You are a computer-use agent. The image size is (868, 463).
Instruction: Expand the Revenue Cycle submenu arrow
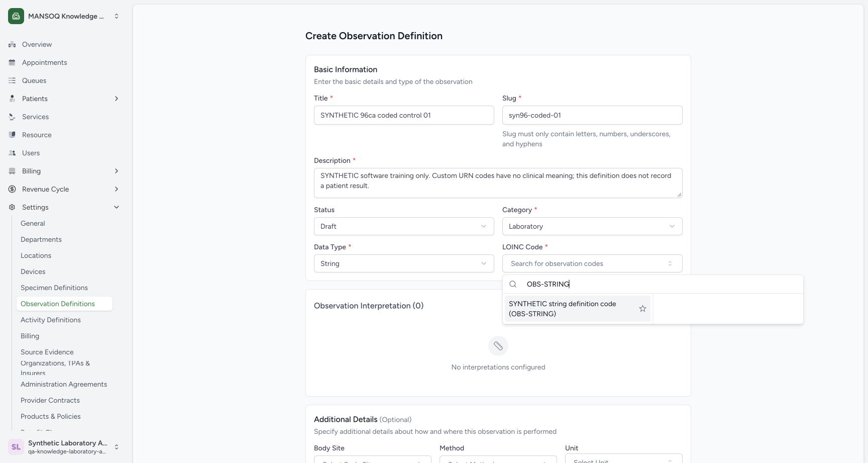117,189
